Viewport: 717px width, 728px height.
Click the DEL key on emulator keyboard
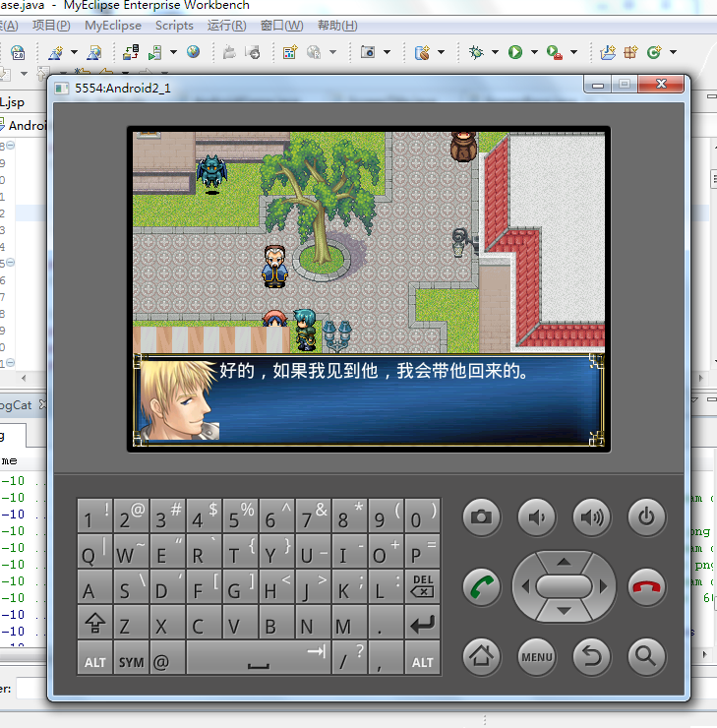coord(422,586)
